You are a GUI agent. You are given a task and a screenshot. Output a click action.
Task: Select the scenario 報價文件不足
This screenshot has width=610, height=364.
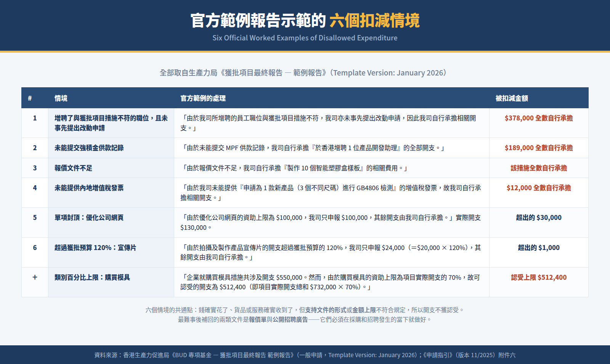click(x=73, y=168)
